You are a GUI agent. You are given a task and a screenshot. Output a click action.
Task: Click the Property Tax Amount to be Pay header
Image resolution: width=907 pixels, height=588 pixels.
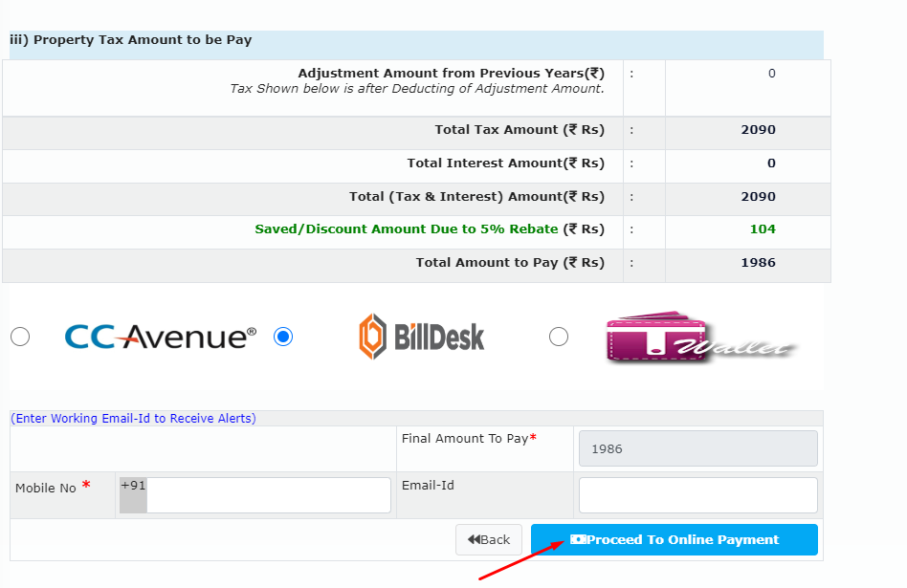[x=128, y=39]
